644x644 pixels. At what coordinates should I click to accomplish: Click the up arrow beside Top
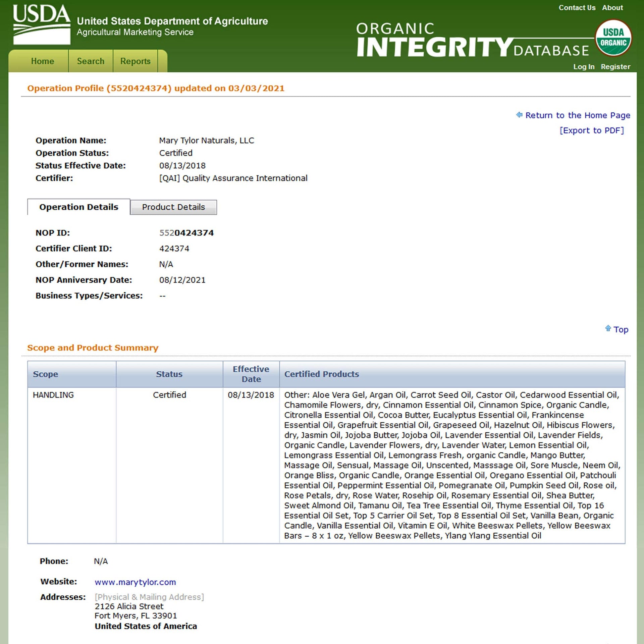(x=608, y=328)
